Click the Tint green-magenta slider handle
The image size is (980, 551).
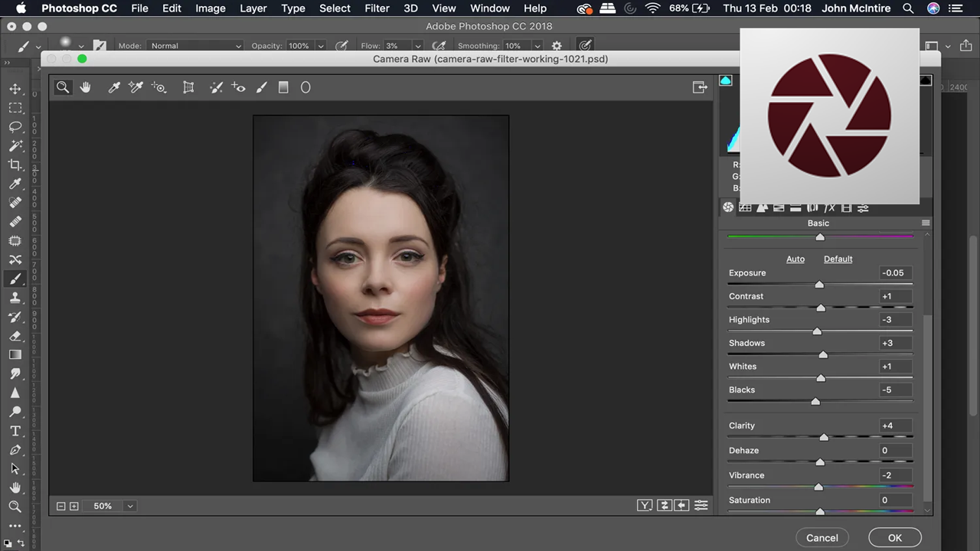820,236
